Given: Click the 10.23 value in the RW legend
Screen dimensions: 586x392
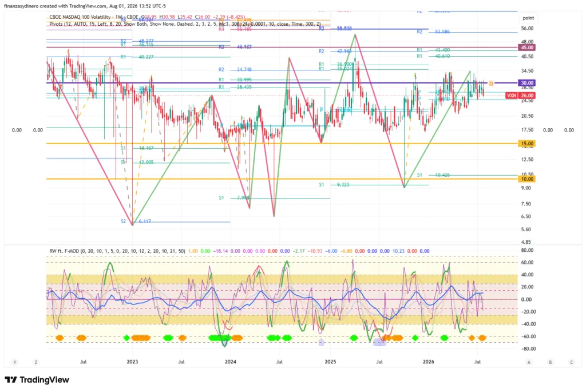Looking at the screenshot, I should [x=398, y=251].
